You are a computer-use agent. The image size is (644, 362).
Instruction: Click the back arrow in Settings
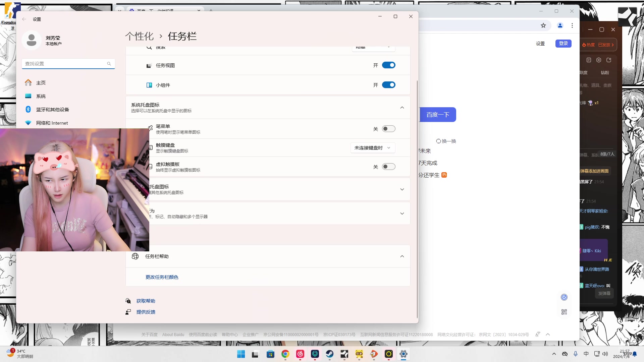pos(24,19)
